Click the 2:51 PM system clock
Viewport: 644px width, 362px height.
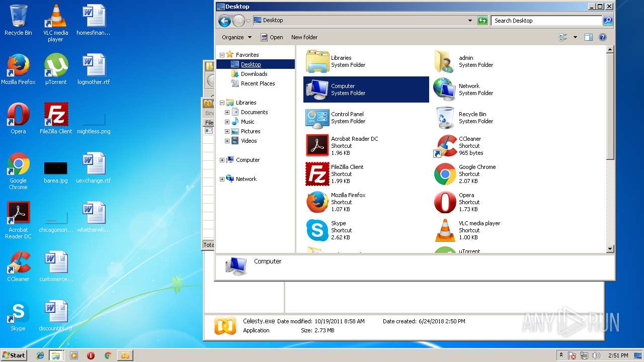[618, 355]
